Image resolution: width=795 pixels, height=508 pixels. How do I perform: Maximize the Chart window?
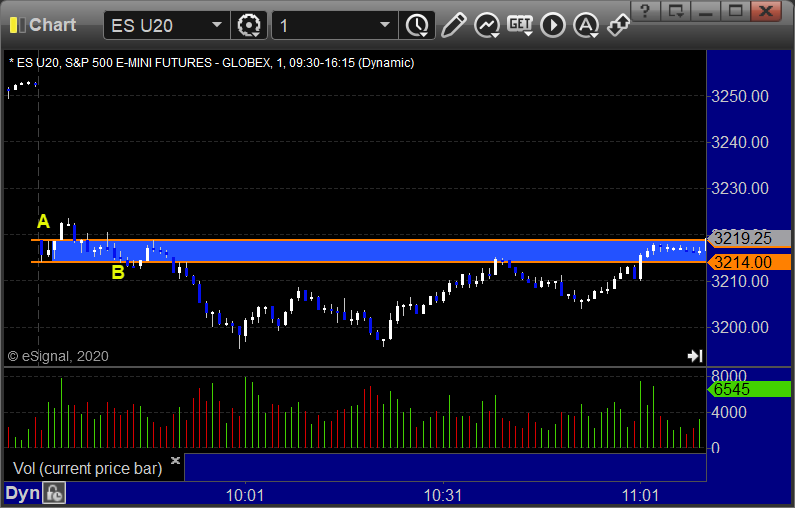click(736, 11)
